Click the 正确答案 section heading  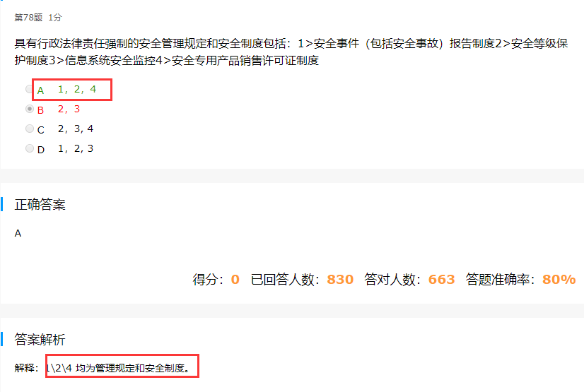pyautogui.click(x=40, y=205)
